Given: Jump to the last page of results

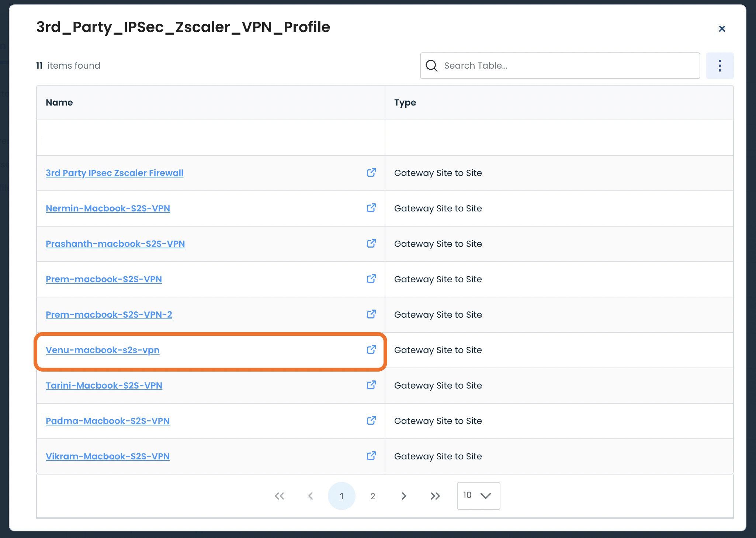Looking at the screenshot, I should pyautogui.click(x=435, y=496).
